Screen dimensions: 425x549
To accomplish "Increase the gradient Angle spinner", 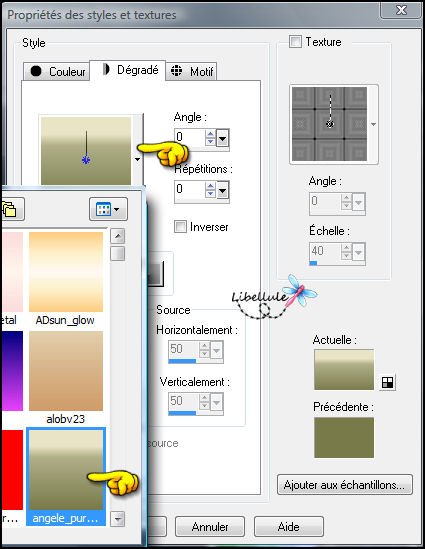I will point(210,133).
